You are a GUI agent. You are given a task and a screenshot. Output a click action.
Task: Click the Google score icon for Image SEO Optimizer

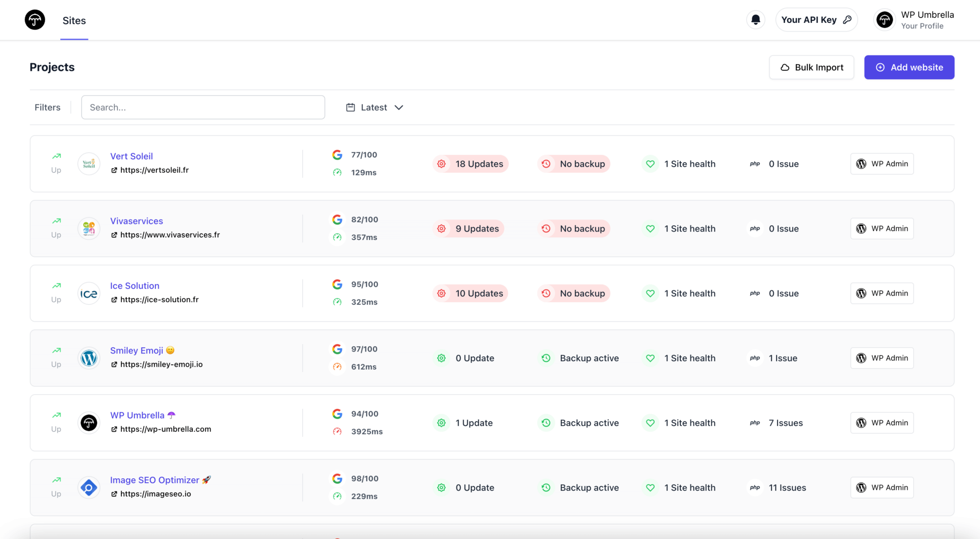click(339, 479)
